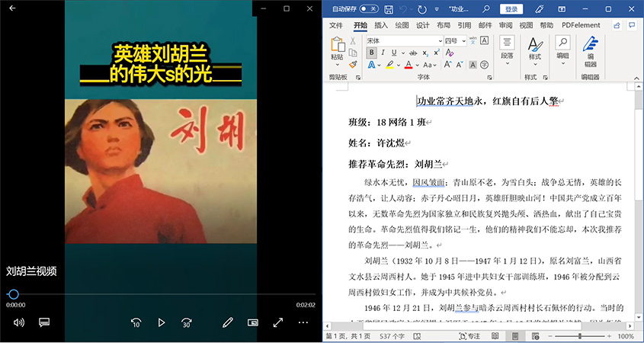The height and width of the screenshot is (343, 644).
Task: Open the 字体 font dialog launcher
Action: tap(489, 77)
